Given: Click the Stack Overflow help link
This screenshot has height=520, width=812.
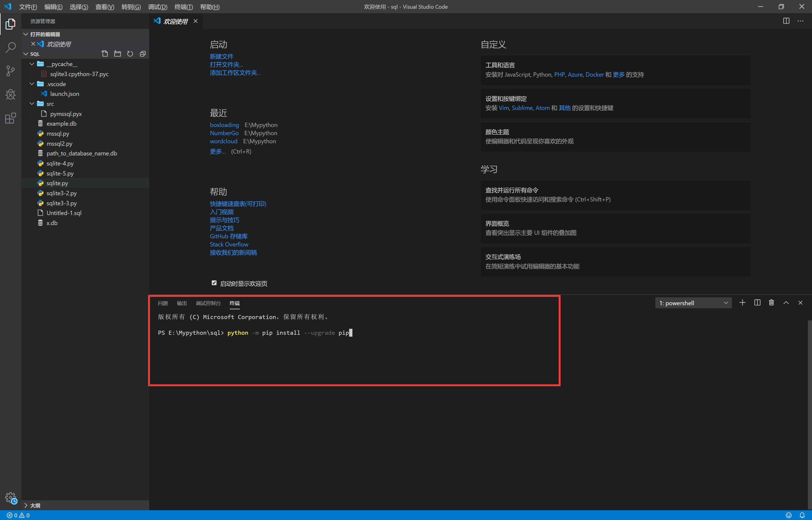Looking at the screenshot, I should click(229, 244).
